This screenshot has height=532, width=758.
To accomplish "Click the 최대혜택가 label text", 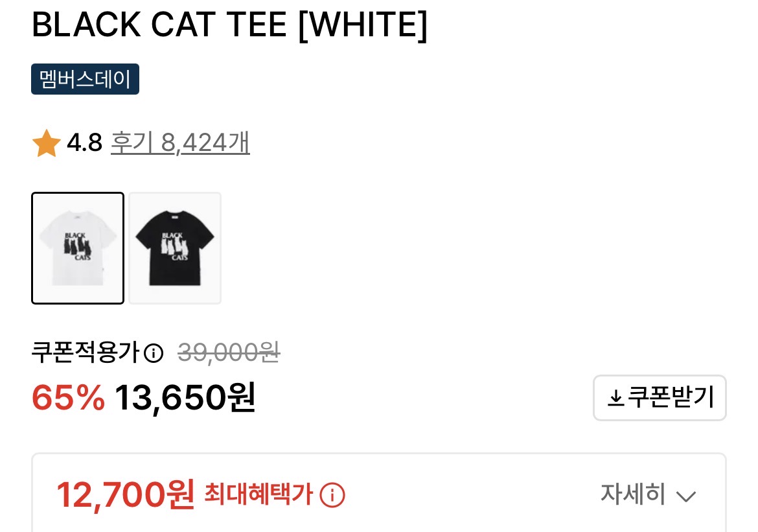I will tap(258, 494).
